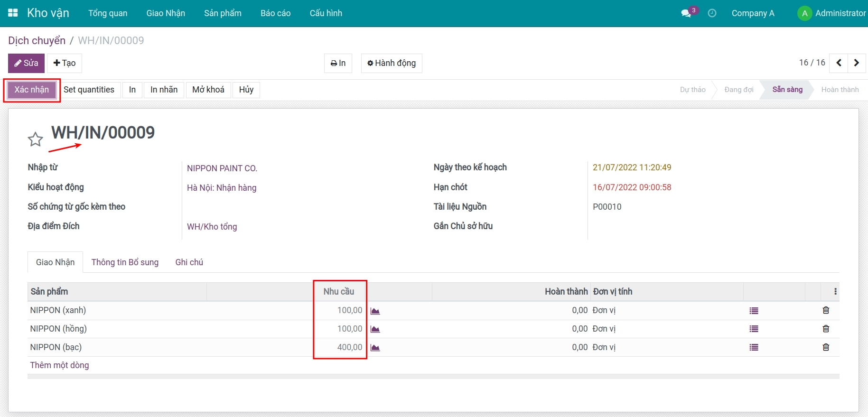Click the Xác nhận button
This screenshot has width=868, height=417.
coord(32,90)
